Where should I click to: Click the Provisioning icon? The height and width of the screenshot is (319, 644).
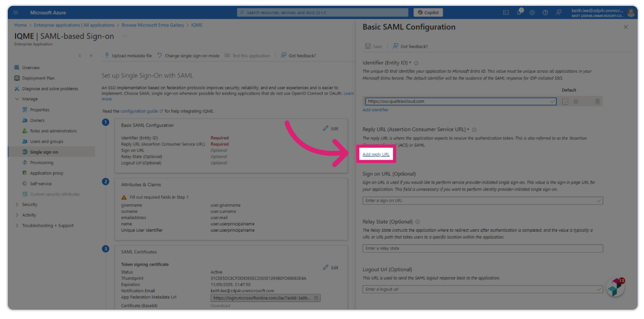click(25, 162)
